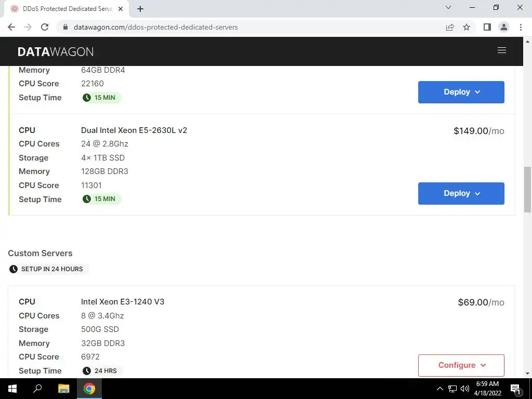Show hidden system tray icons

click(x=440, y=389)
